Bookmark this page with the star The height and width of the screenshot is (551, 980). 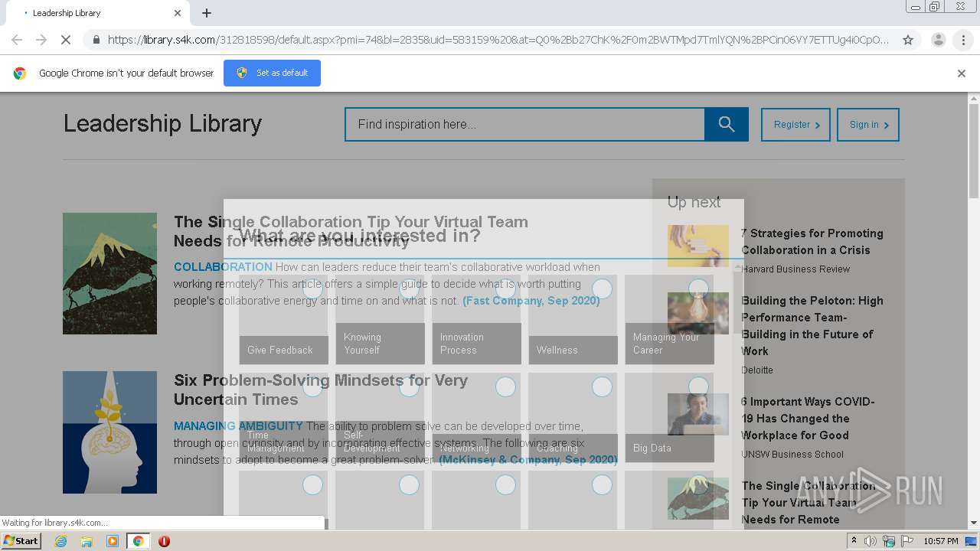[x=908, y=40]
